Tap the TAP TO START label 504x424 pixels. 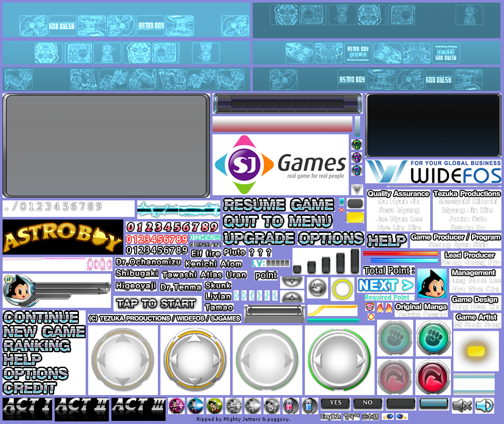click(x=156, y=303)
